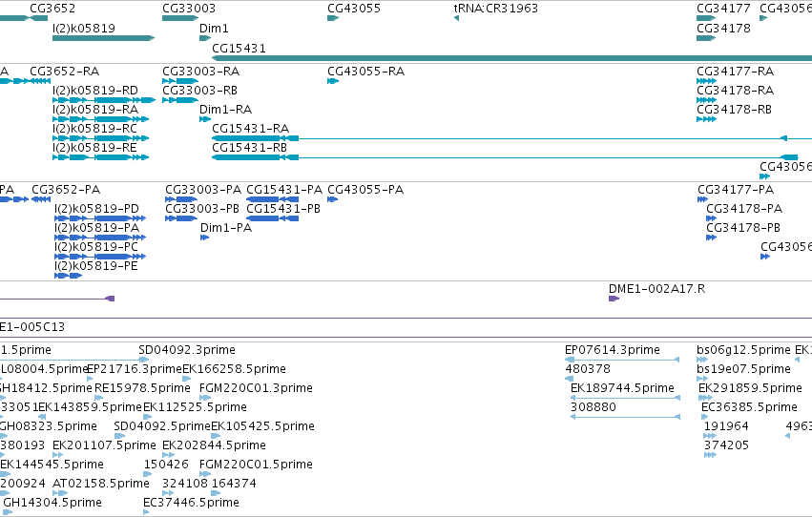Select transcript CG34177-RA
812x517 pixels.
[706, 81]
